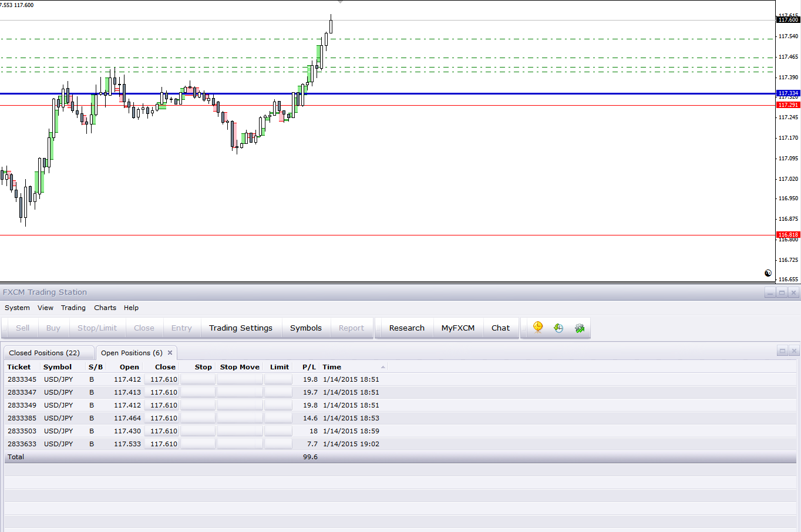This screenshot has width=801, height=532.
Task: Select ticket 2833347 in the positions table
Action: pyautogui.click(x=22, y=392)
